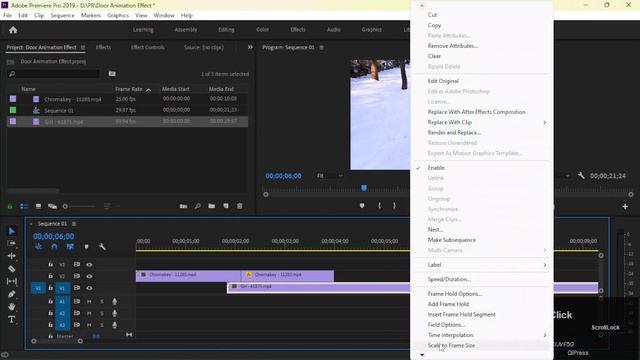Select the Ripple Edit tool
640x360 pixels.
(x=12, y=256)
